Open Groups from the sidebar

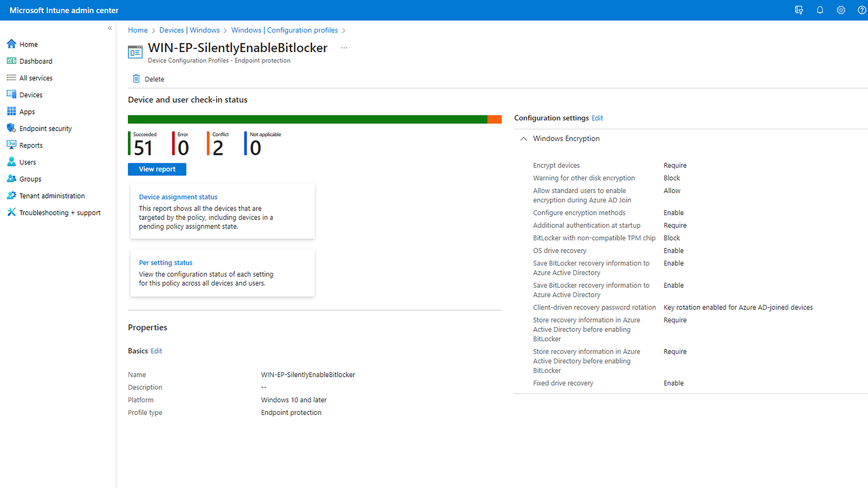pyautogui.click(x=30, y=179)
